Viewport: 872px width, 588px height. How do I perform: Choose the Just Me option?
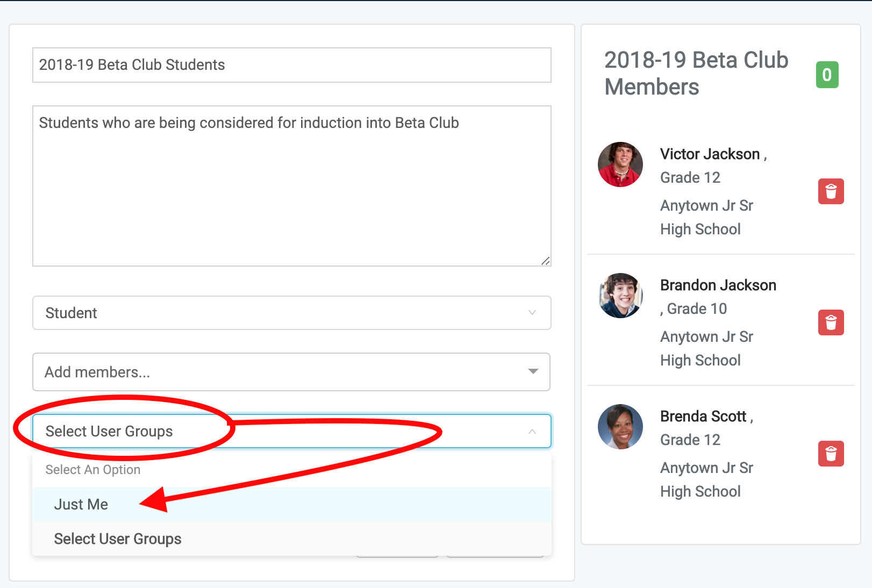pos(292,504)
